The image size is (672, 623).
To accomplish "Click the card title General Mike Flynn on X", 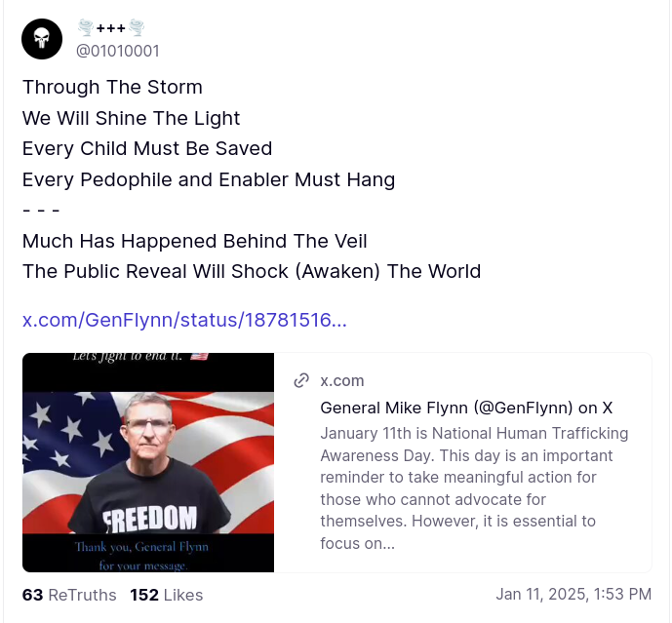I will (x=466, y=408).
